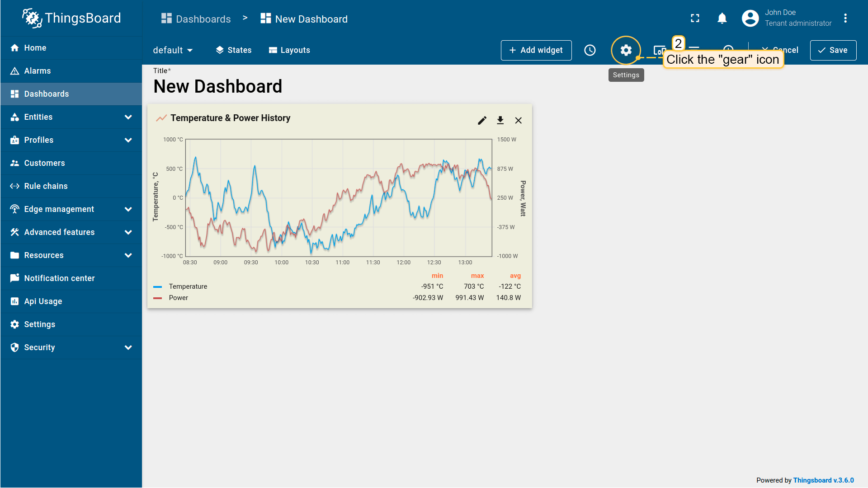Toggle fullscreen mode icon
This screenshot has height=488, width=868.
pyautogui.click(x=695, y=18)
